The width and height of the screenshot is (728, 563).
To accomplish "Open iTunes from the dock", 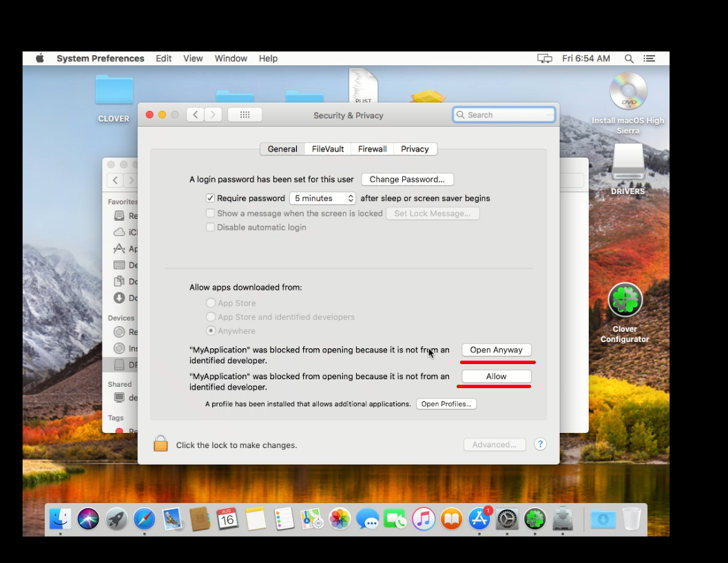I will click(x=424, y=518).
